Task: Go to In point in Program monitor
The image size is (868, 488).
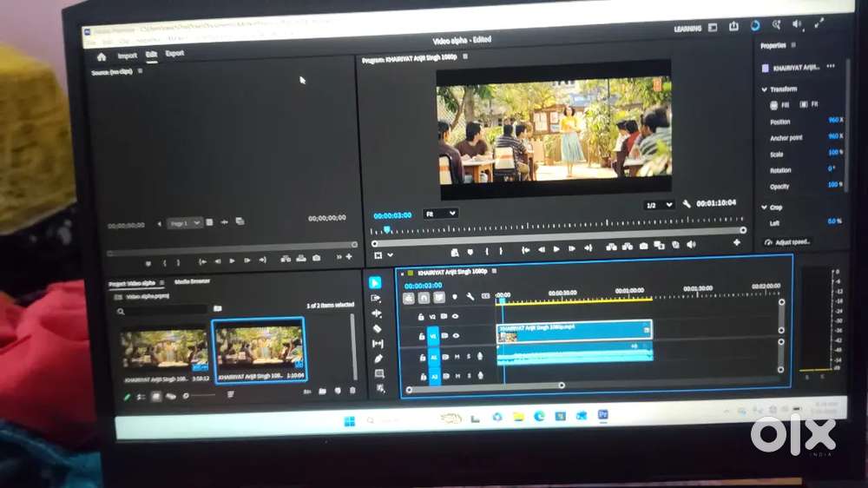Action: 525,250
